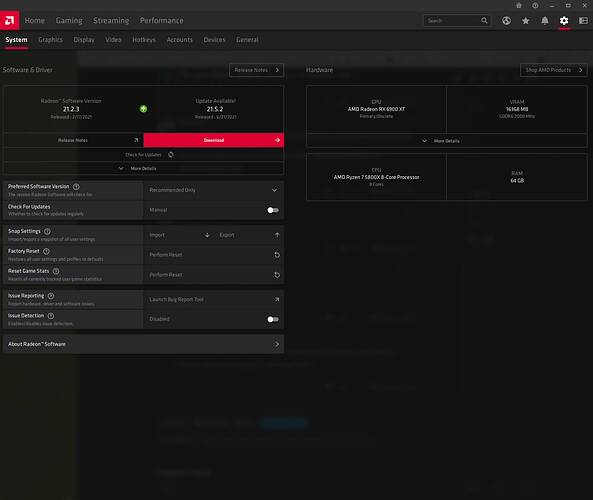Click Factory Reset perform reset icon
This screenshot has height=500, width=593.
click(x=277, y=255)
